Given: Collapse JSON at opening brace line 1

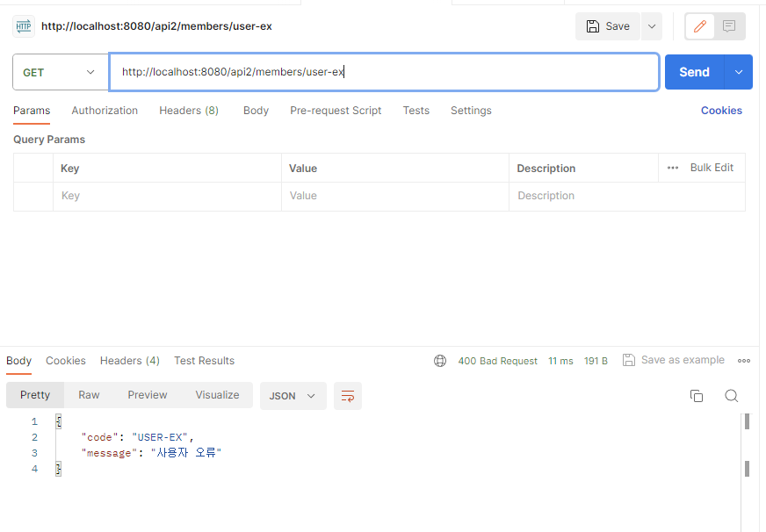Looking at the screenshot, I should [x=59, y=421].
